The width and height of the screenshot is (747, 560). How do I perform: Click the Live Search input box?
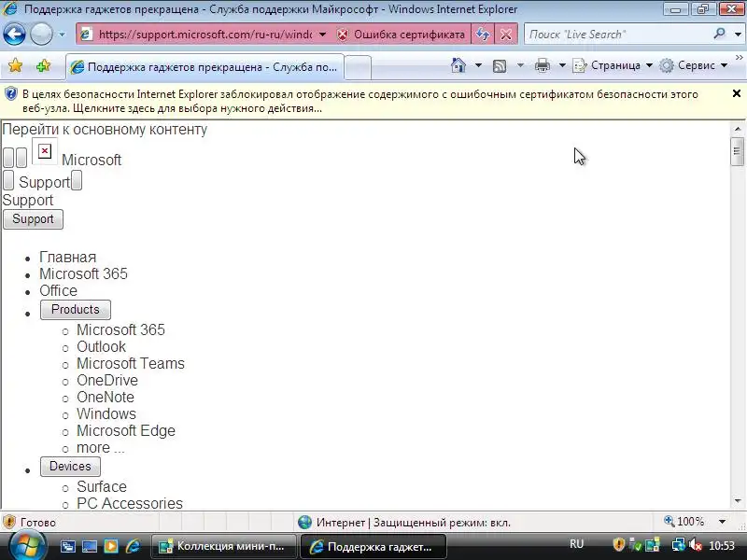coord(617,35)
